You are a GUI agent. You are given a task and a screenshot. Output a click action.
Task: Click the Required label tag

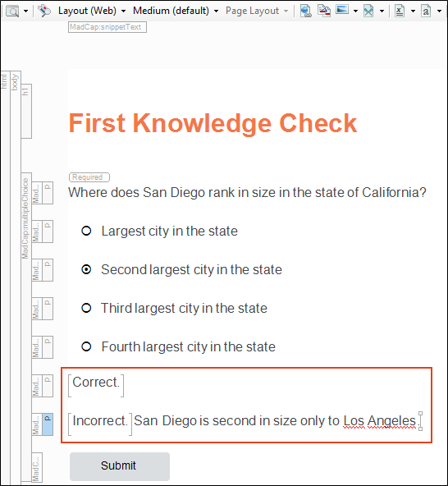click(89, 177)
